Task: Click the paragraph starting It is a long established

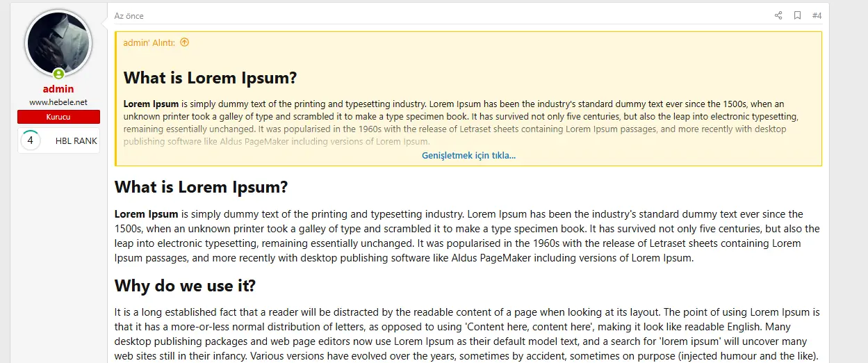Action: pyautogui.click(x=468, y=334)
